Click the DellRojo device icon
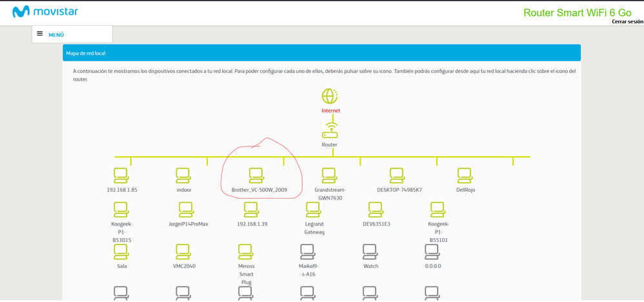Image resolution: width=644 pixels, height=302 pixels. [465, 175]
